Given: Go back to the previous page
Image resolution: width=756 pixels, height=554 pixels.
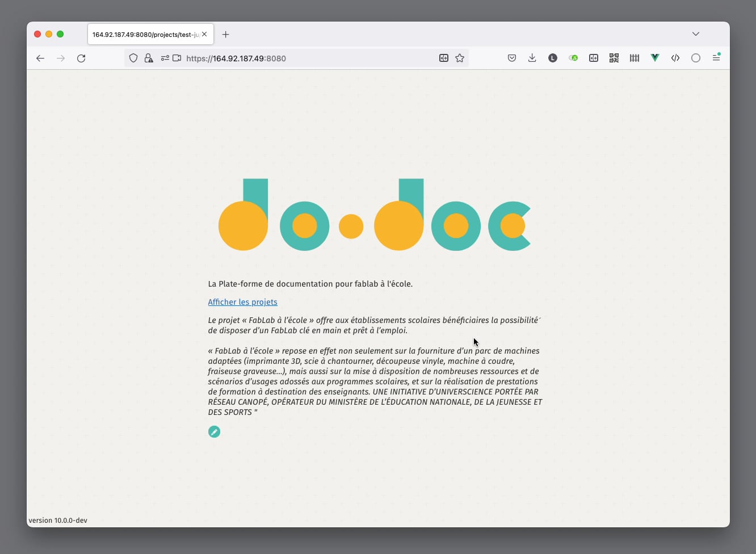Looking at the screenshot, I should [40, 58].
